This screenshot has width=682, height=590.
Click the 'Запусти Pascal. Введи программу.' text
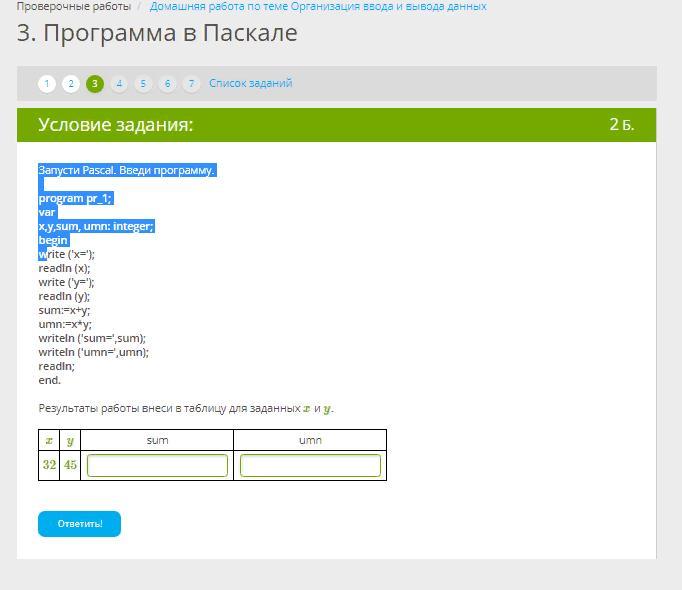tap(127, 170)
